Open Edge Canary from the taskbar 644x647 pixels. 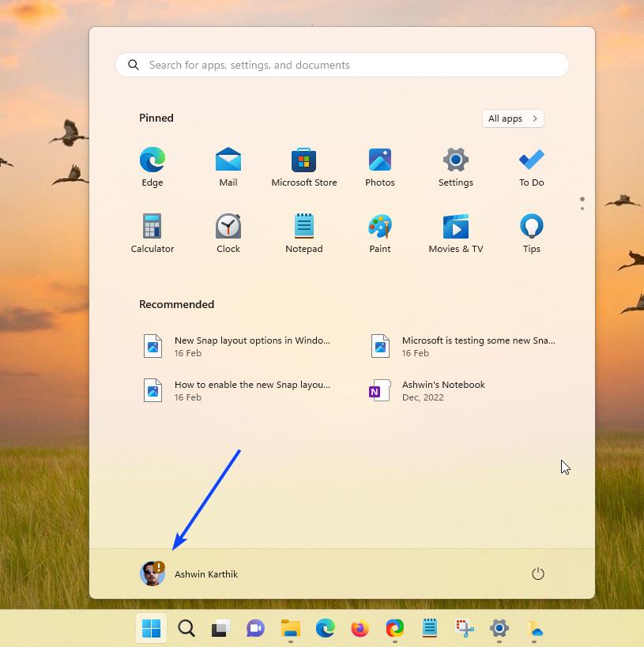395,628
